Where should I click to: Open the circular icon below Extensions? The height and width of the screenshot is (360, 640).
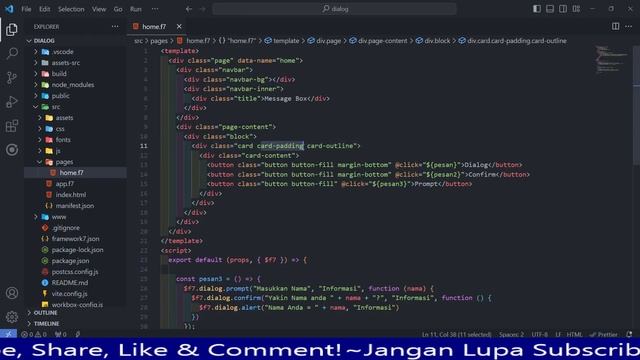pos(12,150)
